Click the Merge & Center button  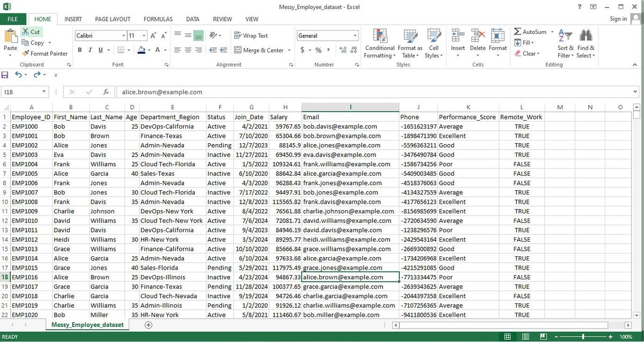(x=259, y=50)
